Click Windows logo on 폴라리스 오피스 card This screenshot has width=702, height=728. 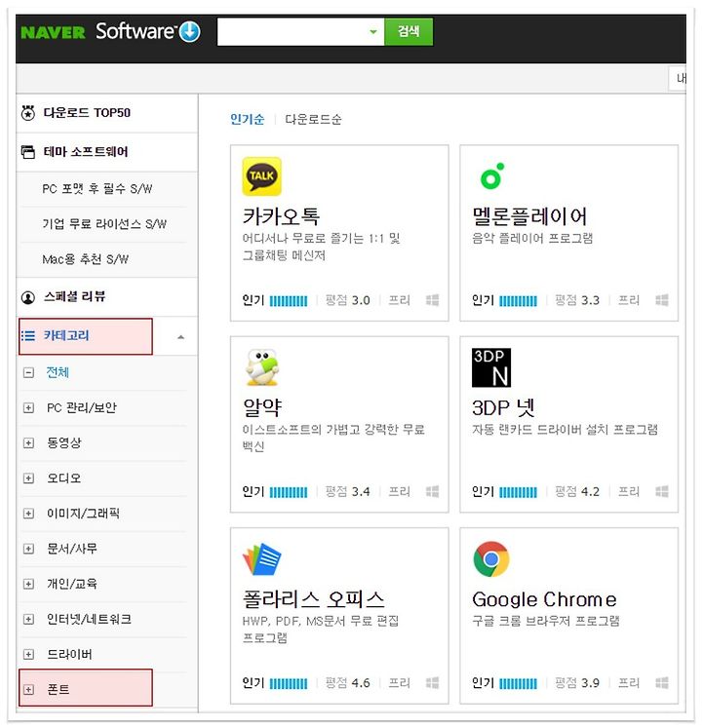tap(432, 682)
